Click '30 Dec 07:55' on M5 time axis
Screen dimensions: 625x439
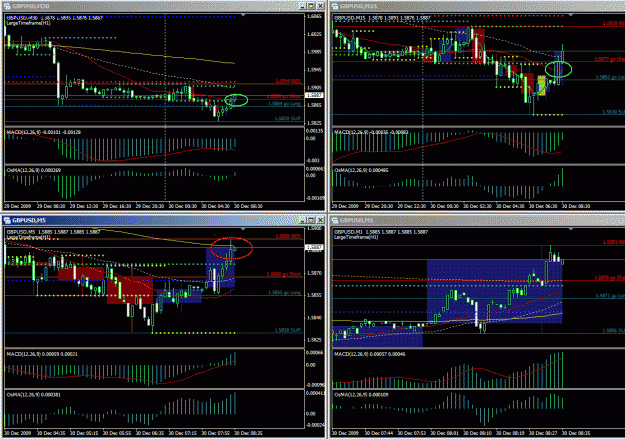pyautogui.click(x=215, y=433)
